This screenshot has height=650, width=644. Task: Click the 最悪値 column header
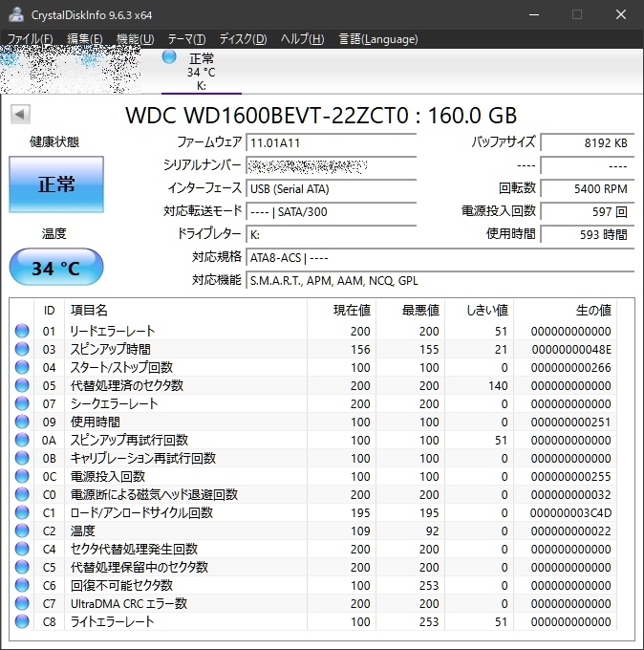pyautogui.click(x=410, y=310)
